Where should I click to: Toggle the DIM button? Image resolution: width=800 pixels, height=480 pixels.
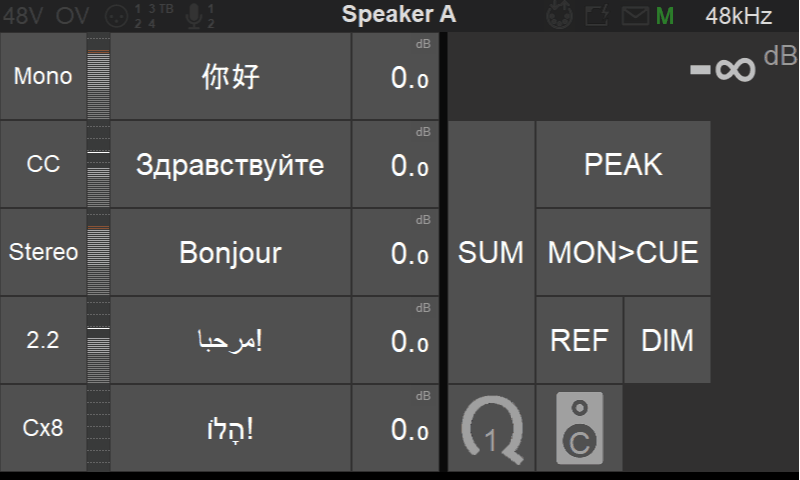pyautogui.click(x=667, y=340)
